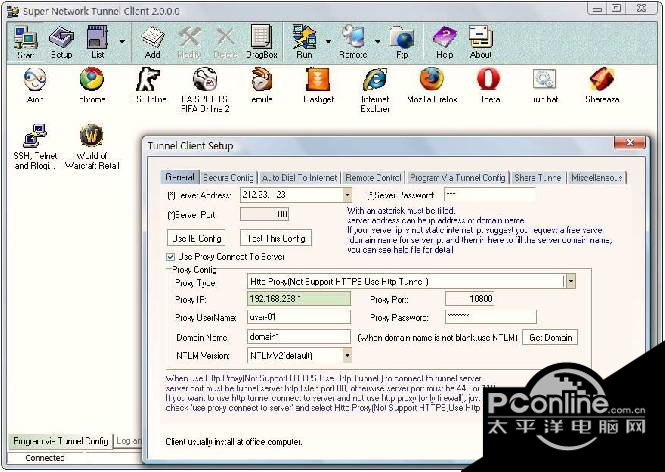Select the Chrome program icon
Viewport: 665px width, 472px height.
click(92, 85)
